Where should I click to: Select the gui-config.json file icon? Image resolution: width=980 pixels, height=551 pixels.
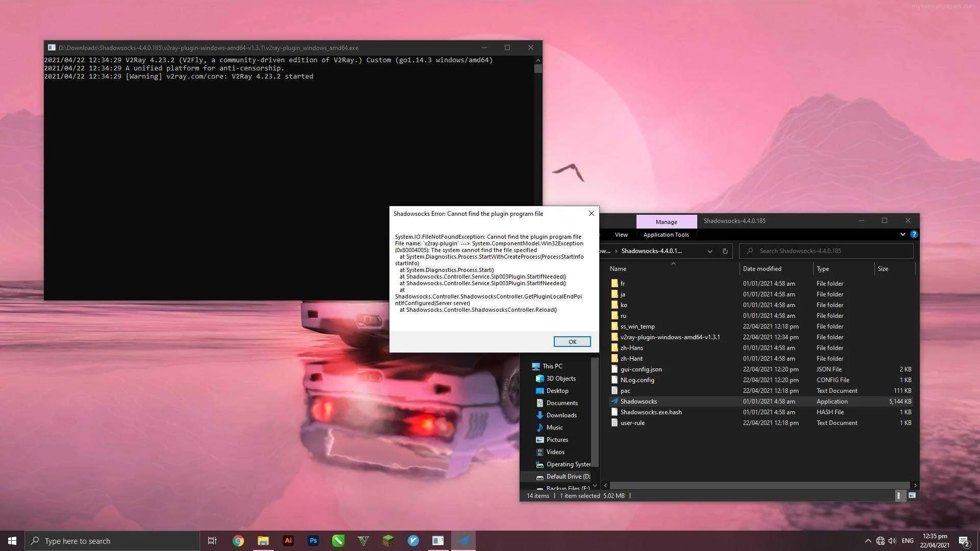point(615,369)
